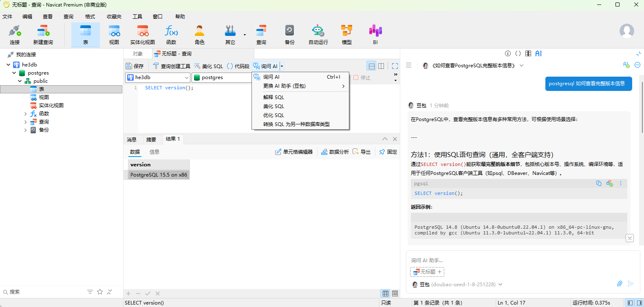Click the 美化 SQL toolbar button
The image size is (644, 307).
(x=209, y=66)
